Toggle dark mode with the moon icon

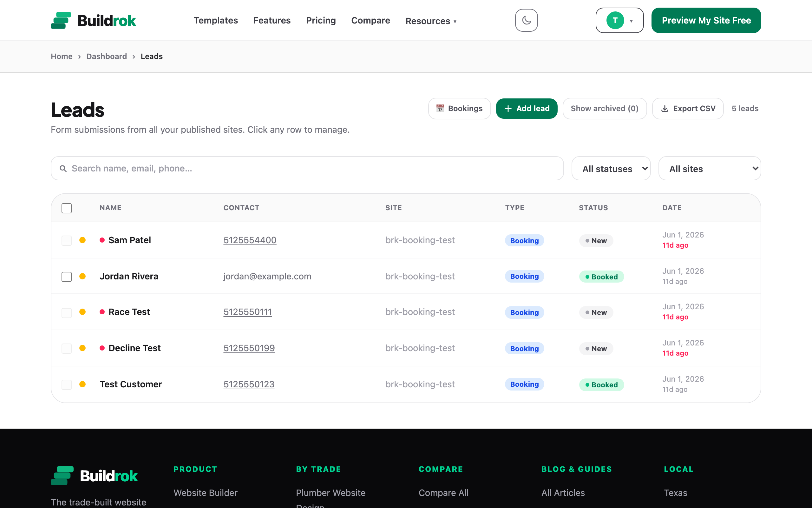pyautogui.click(x=526, y=21)
